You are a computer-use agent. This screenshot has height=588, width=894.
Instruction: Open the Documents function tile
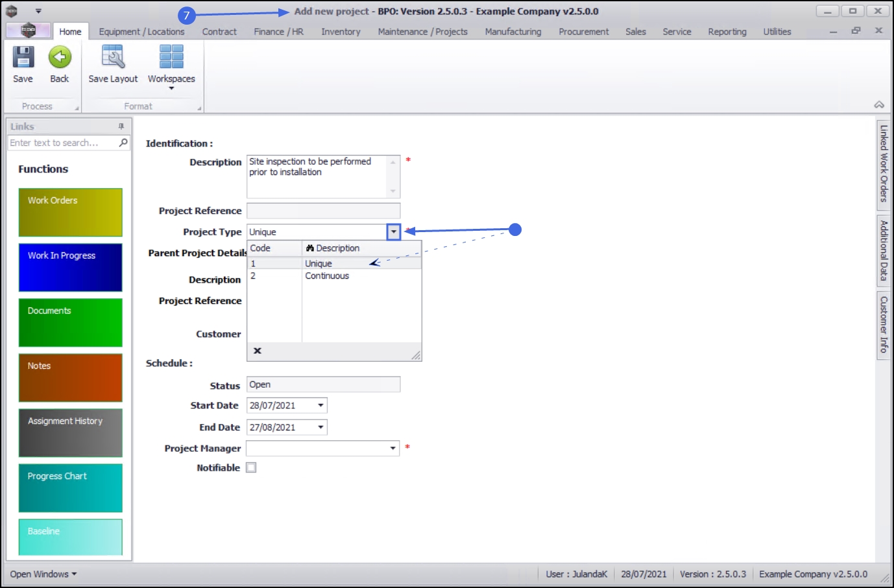[x=71, y=323]
